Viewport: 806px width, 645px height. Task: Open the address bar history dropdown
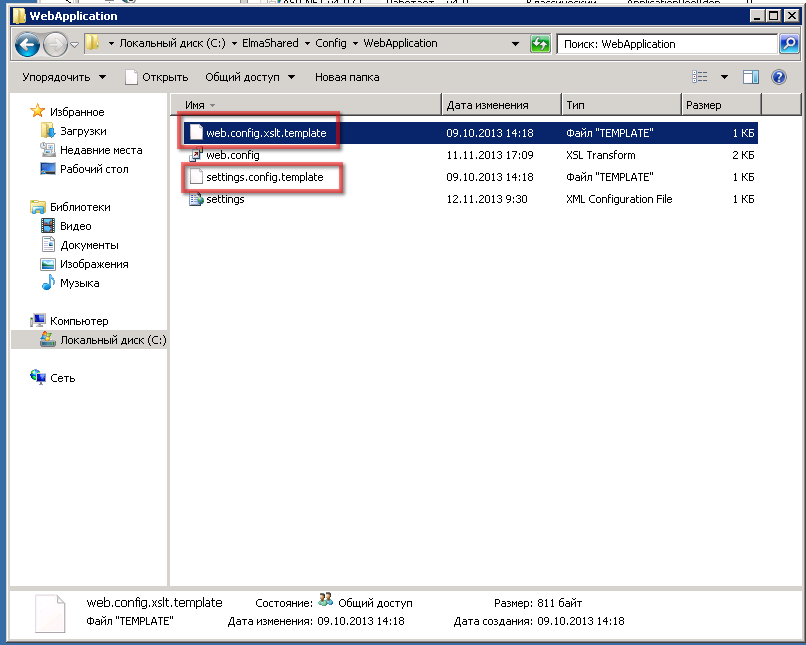point(515,44)
